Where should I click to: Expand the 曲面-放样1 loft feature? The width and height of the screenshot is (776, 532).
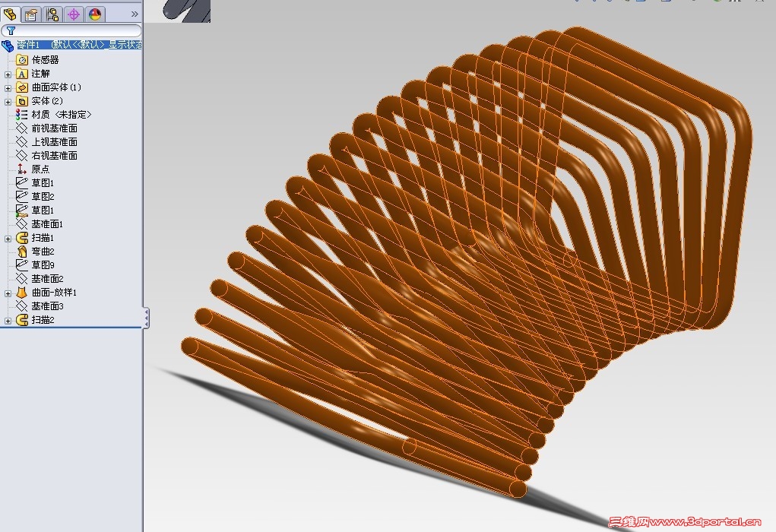[8, 293]
